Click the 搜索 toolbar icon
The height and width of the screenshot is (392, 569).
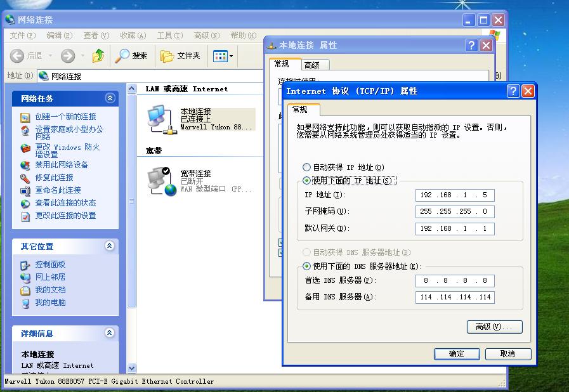[x=122, y=56]
